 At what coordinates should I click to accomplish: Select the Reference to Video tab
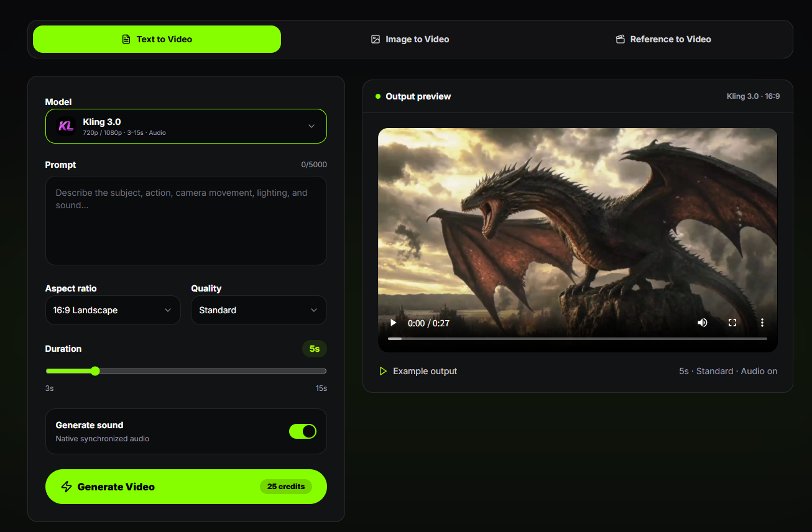click(x=663, y=39)
